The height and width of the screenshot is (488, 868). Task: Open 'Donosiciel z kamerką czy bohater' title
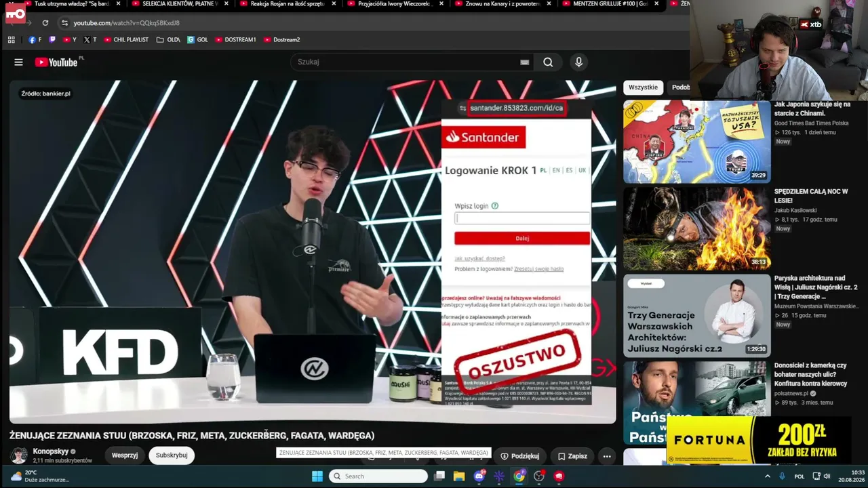811,374
